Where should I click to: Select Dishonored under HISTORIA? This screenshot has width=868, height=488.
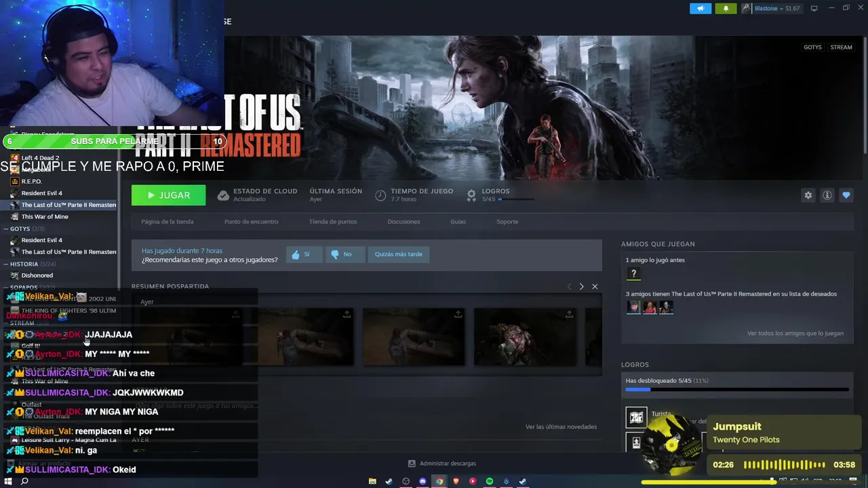(x=37, y=276)
